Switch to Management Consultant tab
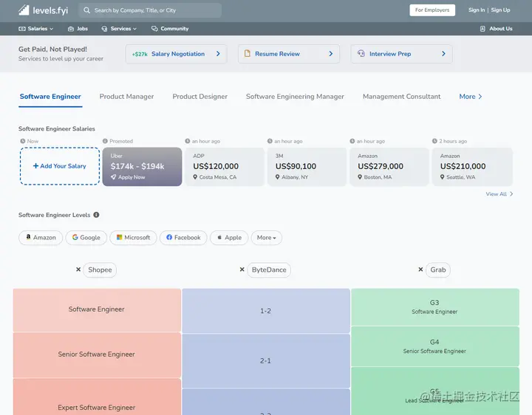532x415 pixels. pos(402,97)
